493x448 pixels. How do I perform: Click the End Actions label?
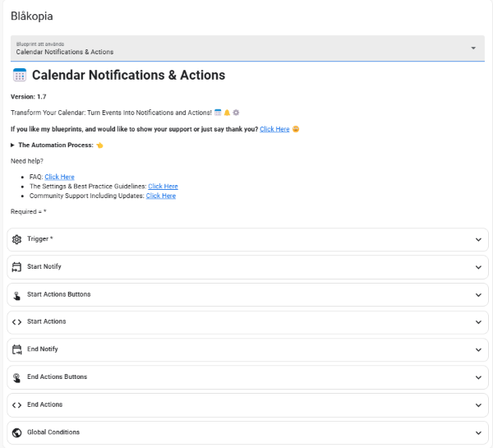point(44,404)
